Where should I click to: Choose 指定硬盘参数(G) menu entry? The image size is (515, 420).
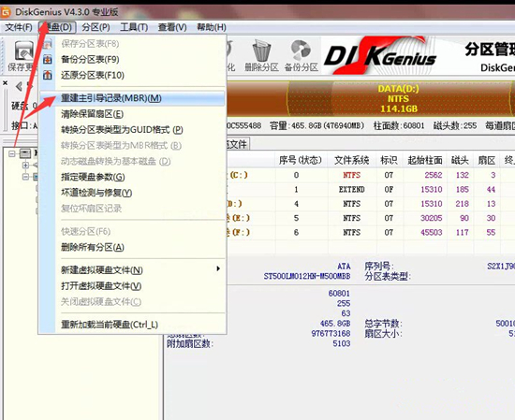pos(132,177)
